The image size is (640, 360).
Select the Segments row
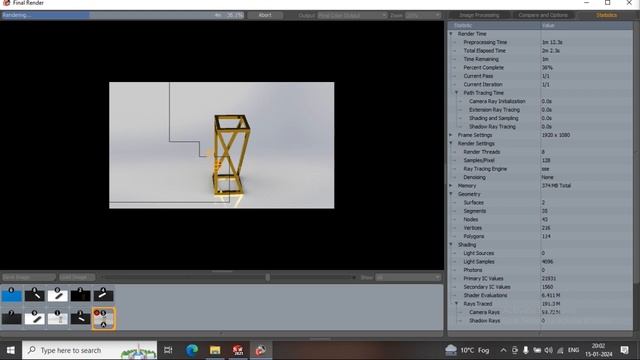pyautogui.click(x=540, y=211)
